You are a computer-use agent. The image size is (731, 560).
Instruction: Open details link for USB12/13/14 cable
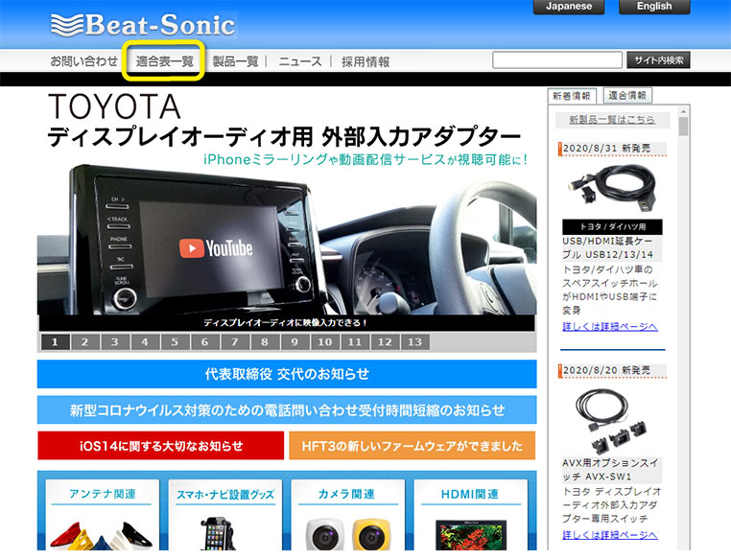(610, 327)
